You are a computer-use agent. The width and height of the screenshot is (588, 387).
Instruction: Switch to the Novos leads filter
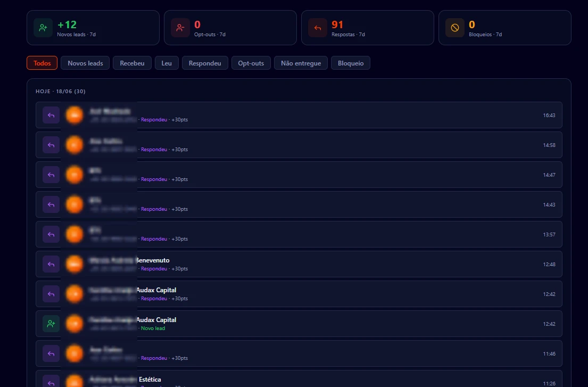85,63
